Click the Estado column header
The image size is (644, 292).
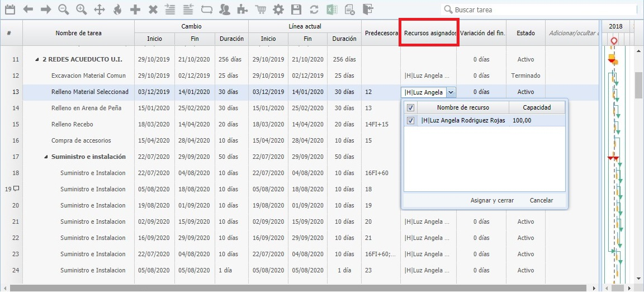tap(525, 33)
